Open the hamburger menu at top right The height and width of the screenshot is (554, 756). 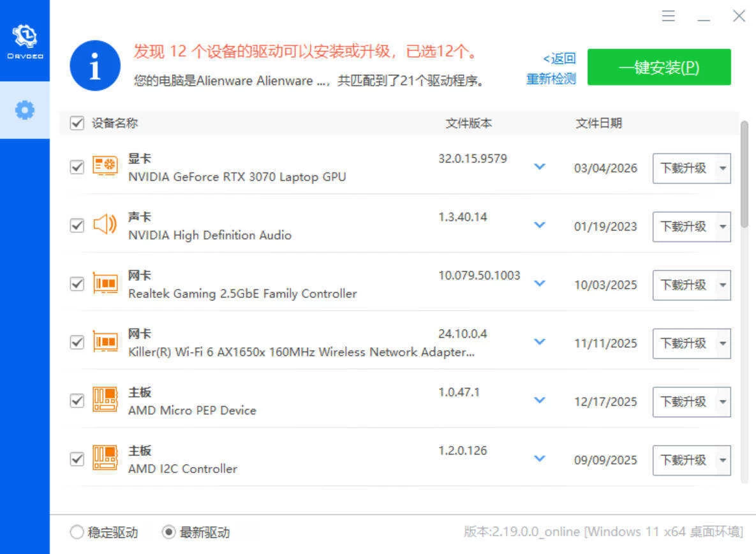tap(668, 17)
